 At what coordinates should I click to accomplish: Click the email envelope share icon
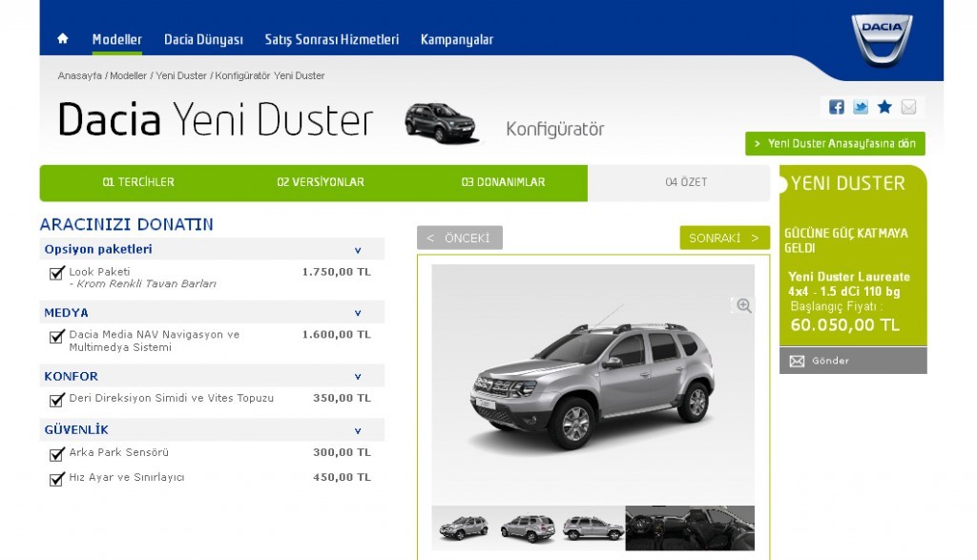pos(908,107)
